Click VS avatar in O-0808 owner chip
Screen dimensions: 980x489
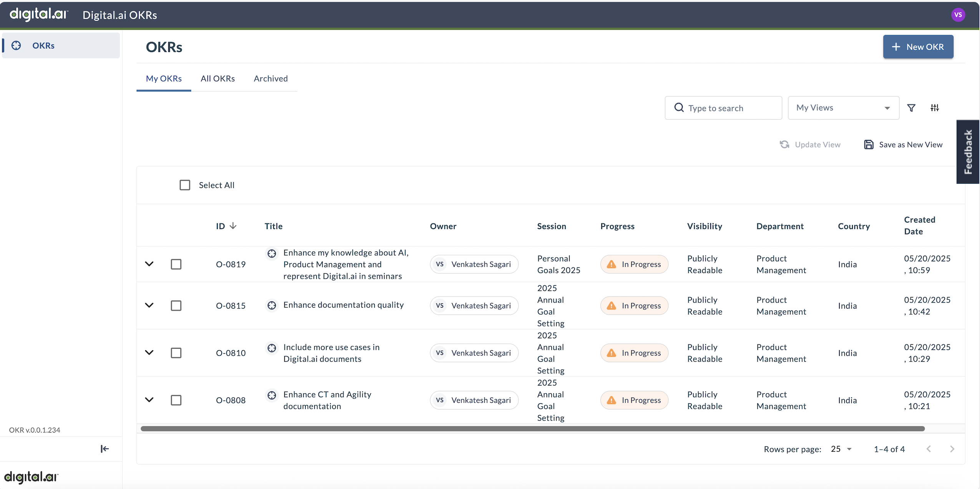[x=439, y=400]
